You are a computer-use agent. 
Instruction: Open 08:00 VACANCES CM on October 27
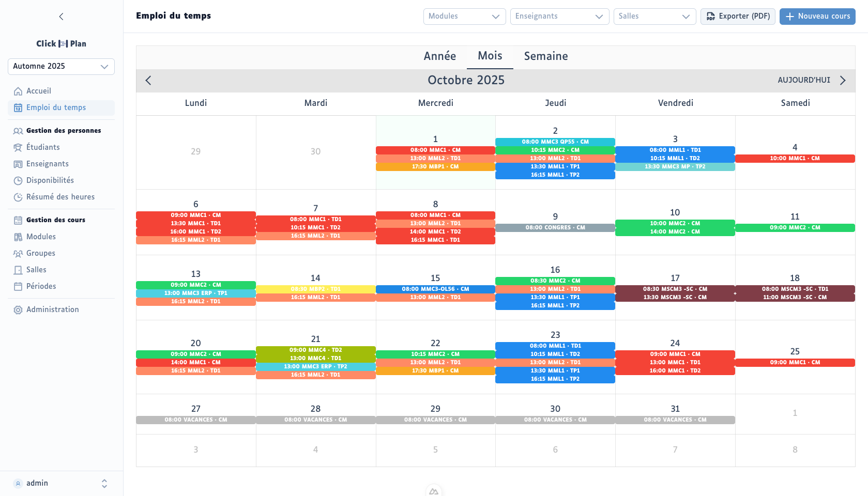pos(196,420)
